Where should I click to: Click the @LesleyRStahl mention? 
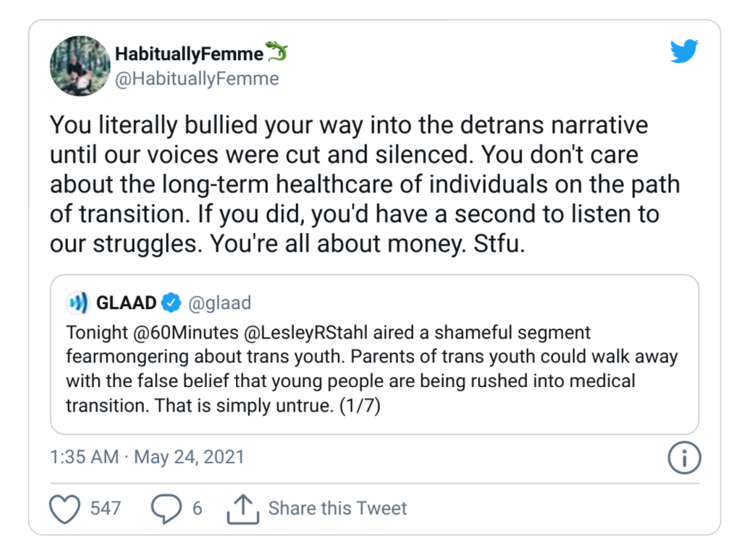point(305,333)
